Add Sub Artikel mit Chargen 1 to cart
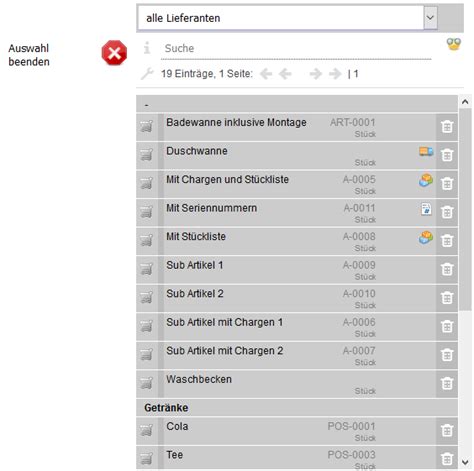The width and height of the screenshot is (474, 471). pos(146,326)
